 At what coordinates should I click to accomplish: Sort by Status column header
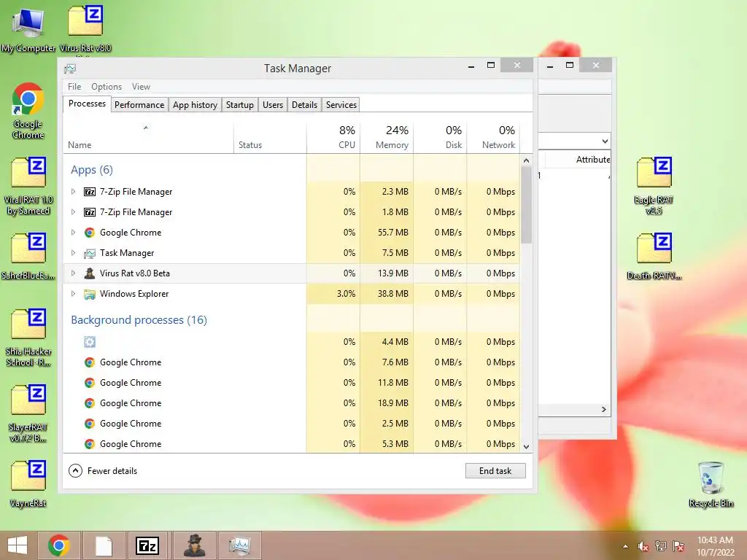pyautogui.click(x=270, y=138)
